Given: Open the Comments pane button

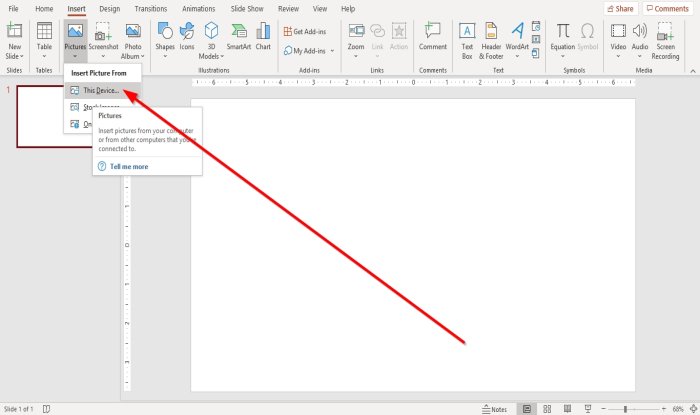Looking at the screenshot, I should click(667, 8).
